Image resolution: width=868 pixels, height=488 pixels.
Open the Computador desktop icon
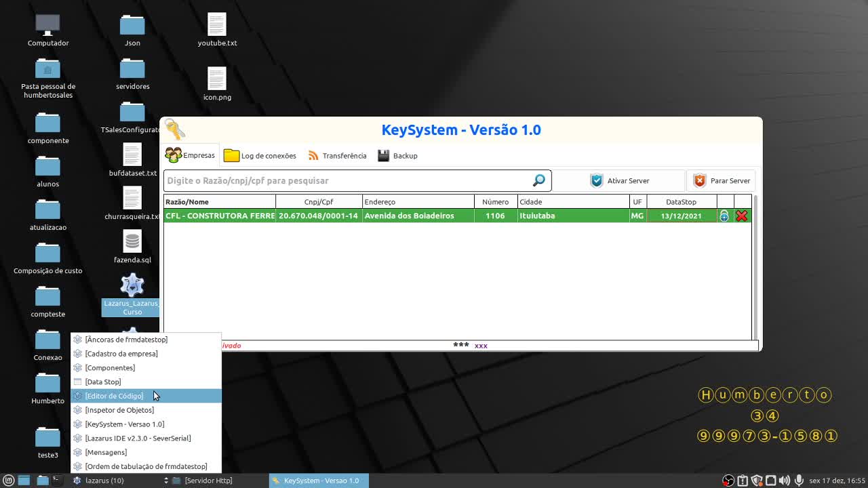(x=47, y=30)
